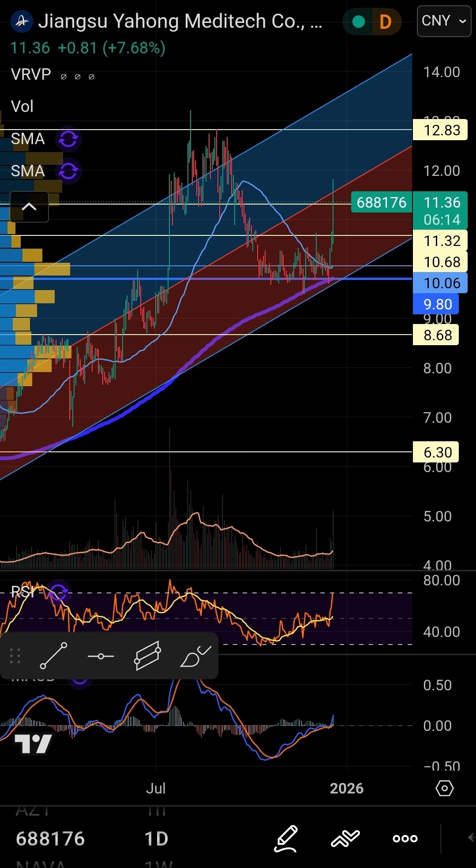This screenshot has height=868, width=476.
Task: Collapse the indicator legend with chevron
Action: tap(29, 207)
